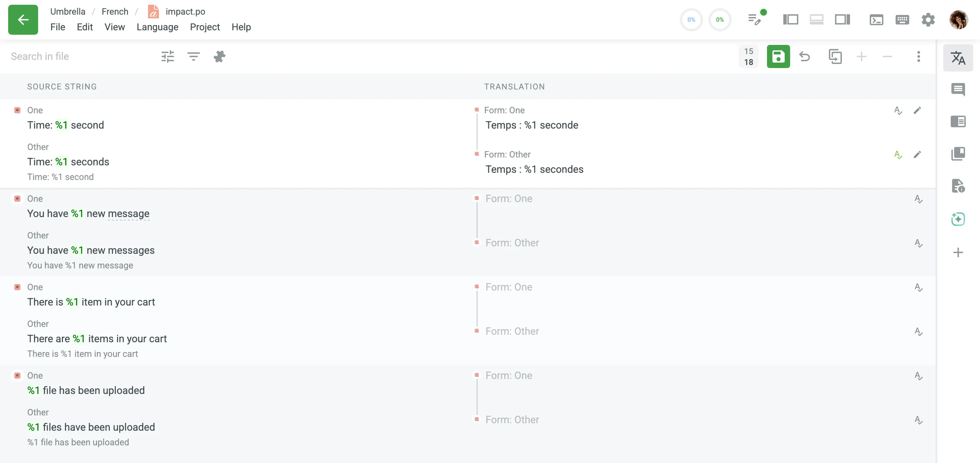Go to the Umbrella project breadcrumb
The image size is (980, 463).
pyautogui.click(x=68, y=12)
